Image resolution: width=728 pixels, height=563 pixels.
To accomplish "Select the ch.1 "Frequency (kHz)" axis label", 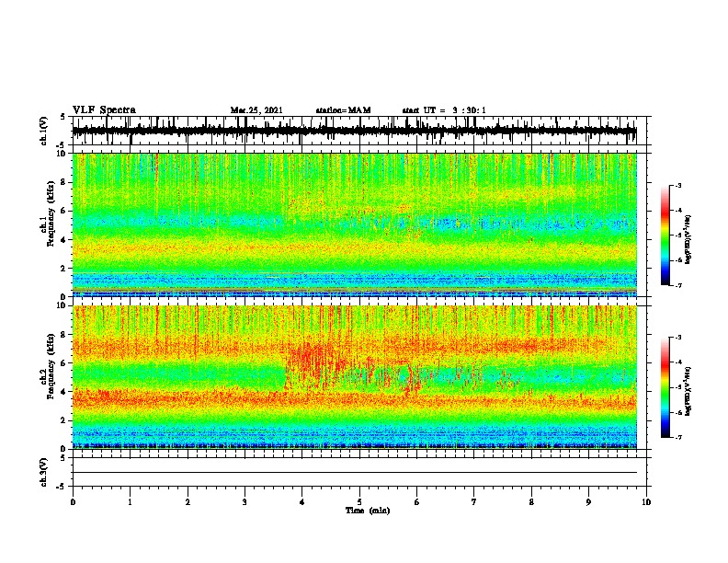I will click(51, 214).
